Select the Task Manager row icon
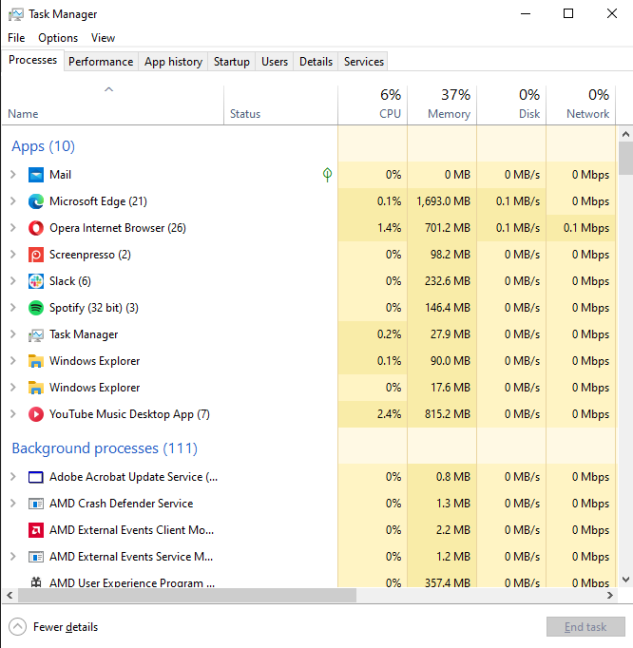Image resolution: width=633 pixels, height=648 pixels. click(36, 335)
